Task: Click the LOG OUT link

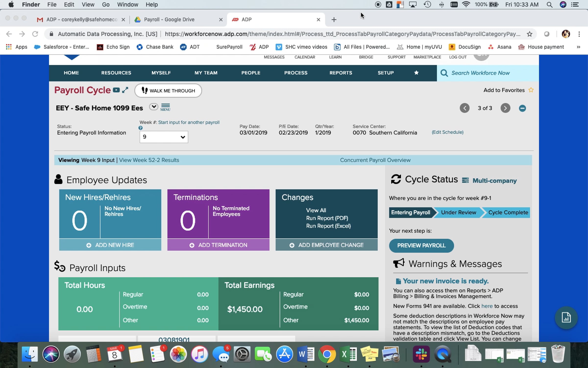Action: click(458, 57)
